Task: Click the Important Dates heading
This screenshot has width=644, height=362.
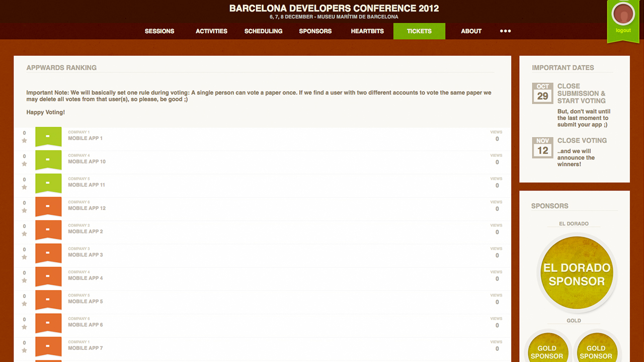Action: click(563, 67)
